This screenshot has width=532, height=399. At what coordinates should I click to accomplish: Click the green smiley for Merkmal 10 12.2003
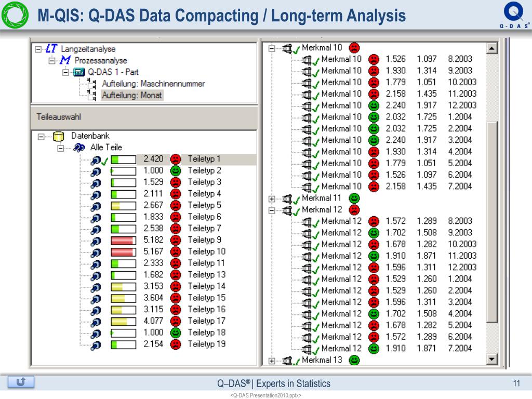[x=374, y=105]
